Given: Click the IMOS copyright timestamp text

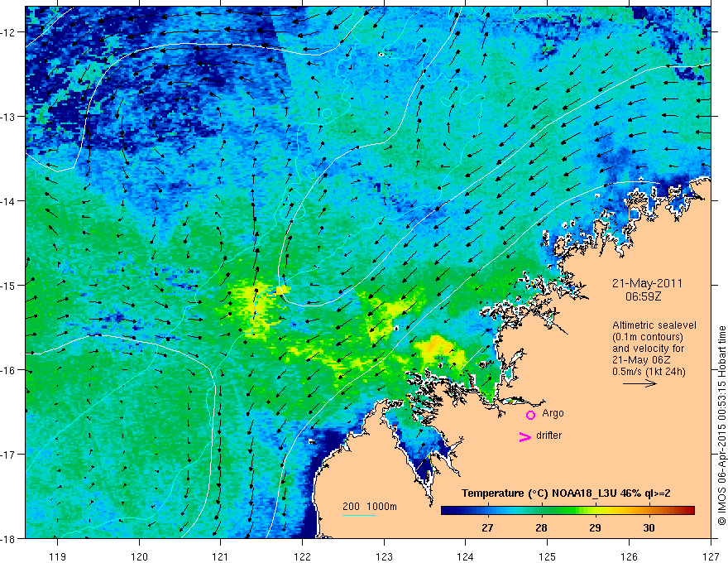Looking at the screenshot, I should tap(721, 424).
